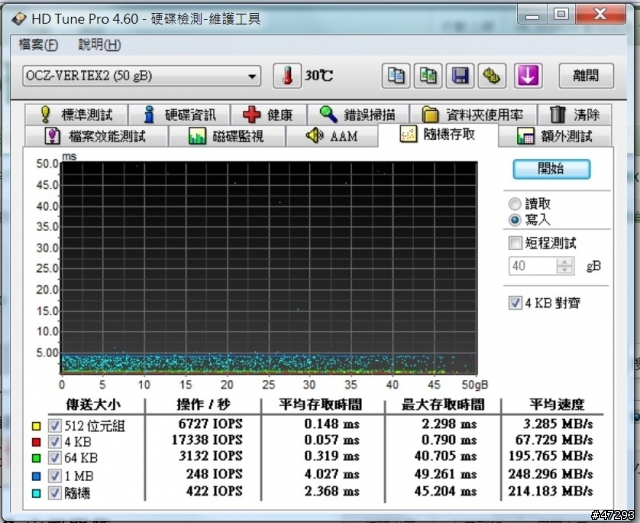The image size is (640, 523).
Task: Click the 平均存取時間 column header
Action: [x=320, y=405]
